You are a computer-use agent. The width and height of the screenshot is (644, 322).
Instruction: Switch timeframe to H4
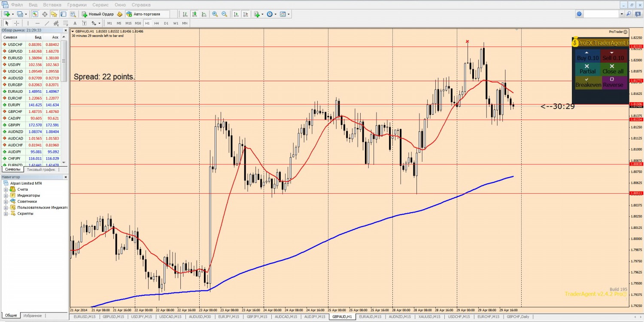coord(157,23)
